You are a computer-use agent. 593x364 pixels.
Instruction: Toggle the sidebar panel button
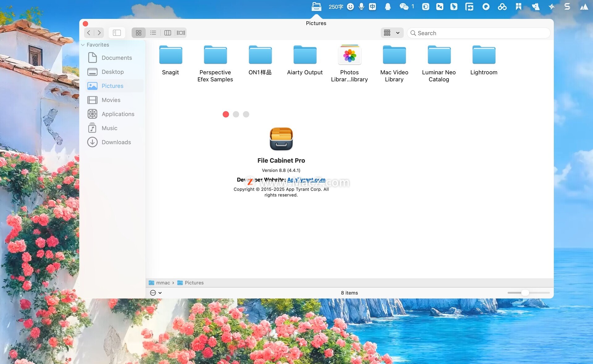point(117,33)
